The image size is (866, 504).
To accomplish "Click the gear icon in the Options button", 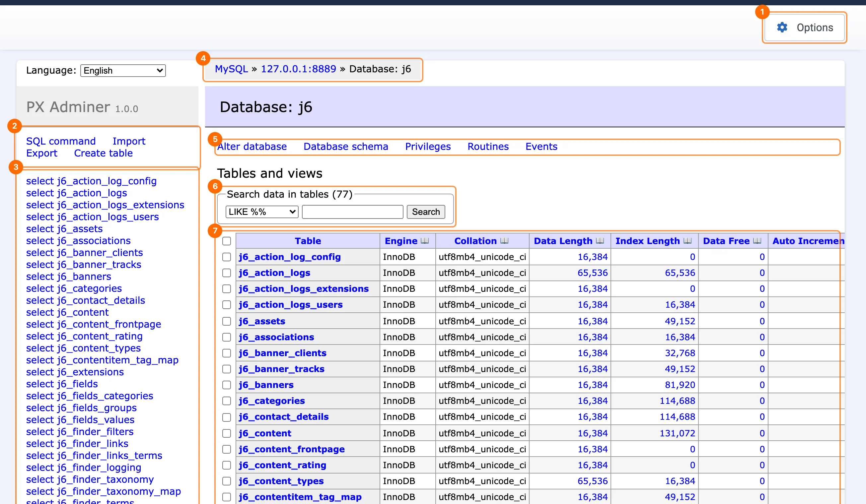I will [782, 28].
